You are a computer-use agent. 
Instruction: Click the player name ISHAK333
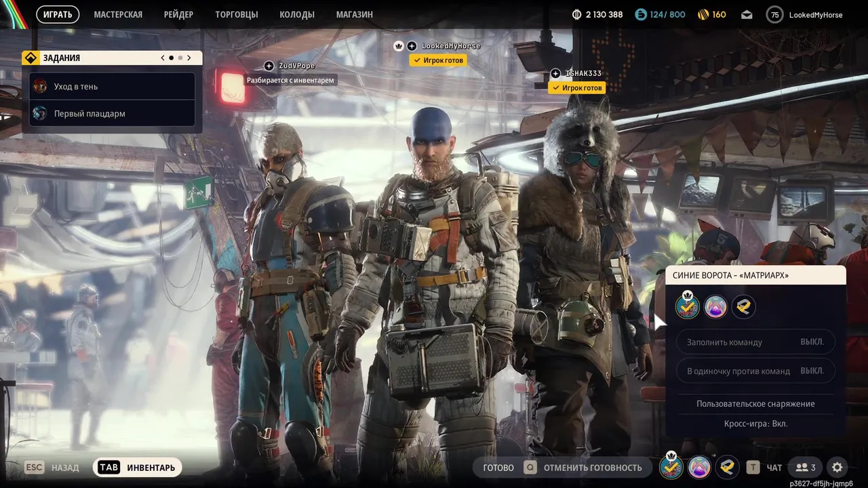583,73
